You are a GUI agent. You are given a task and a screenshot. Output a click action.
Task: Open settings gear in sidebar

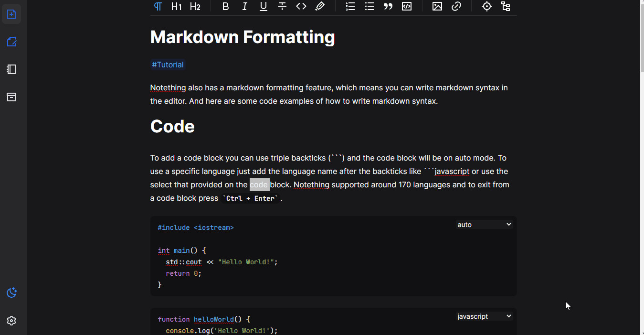(x=11, y=321)
